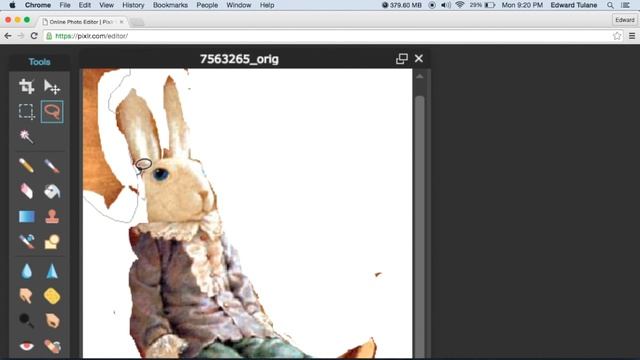Select the Color Replace tool
Viewport: 640px width, 360px height.
point(27,242)
